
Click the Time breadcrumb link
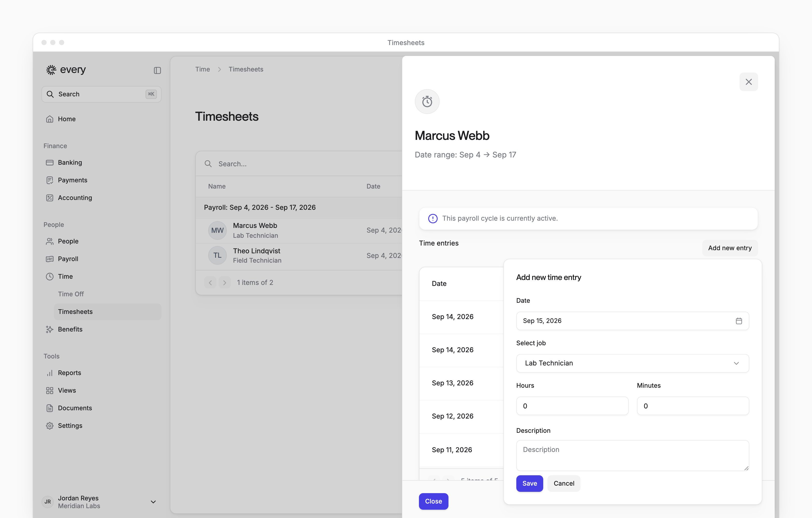click(202, 69)
